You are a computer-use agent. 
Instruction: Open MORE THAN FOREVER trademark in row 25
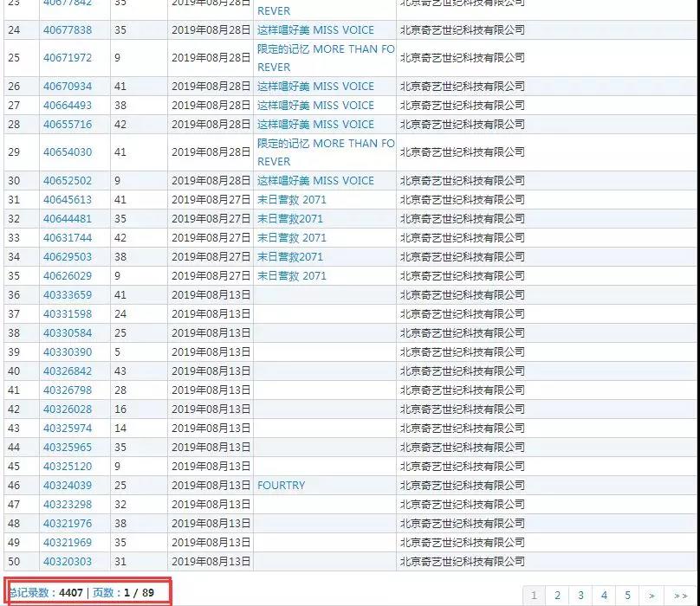[326, 58]
